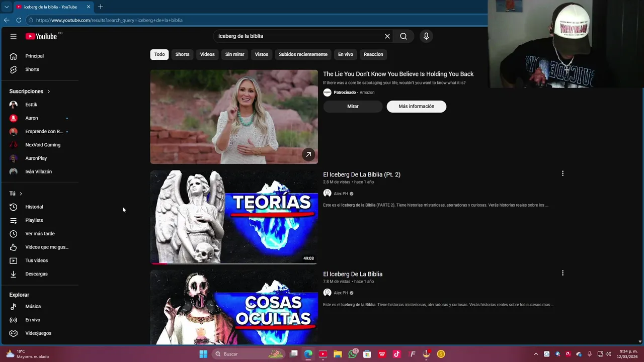Viewport: 644px width, 362px height.
Task: Select the Vistos filter chip
Action: [x=262, y=54]
